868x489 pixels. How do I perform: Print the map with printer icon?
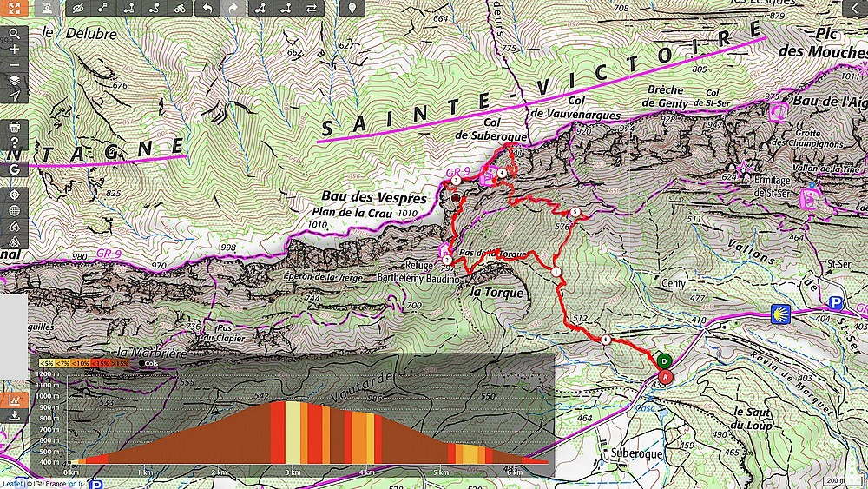[x=14, y=127]
